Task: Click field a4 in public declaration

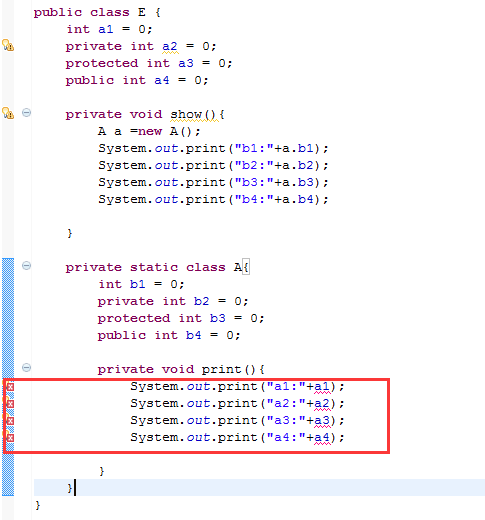Action: 162,80
